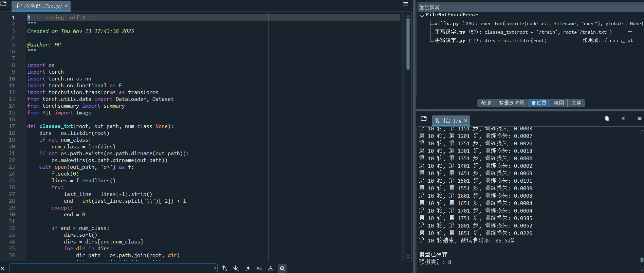644x273 pixels.
Task: Switch to the 文件 pane tab
Action: pyautogui.click(x=576, y=103)
